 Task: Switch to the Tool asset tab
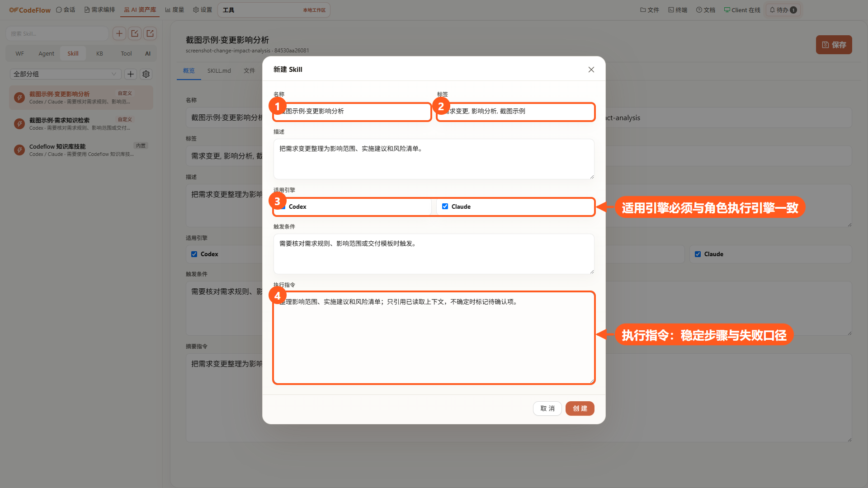pyautogui.click(x=126, y=53)
